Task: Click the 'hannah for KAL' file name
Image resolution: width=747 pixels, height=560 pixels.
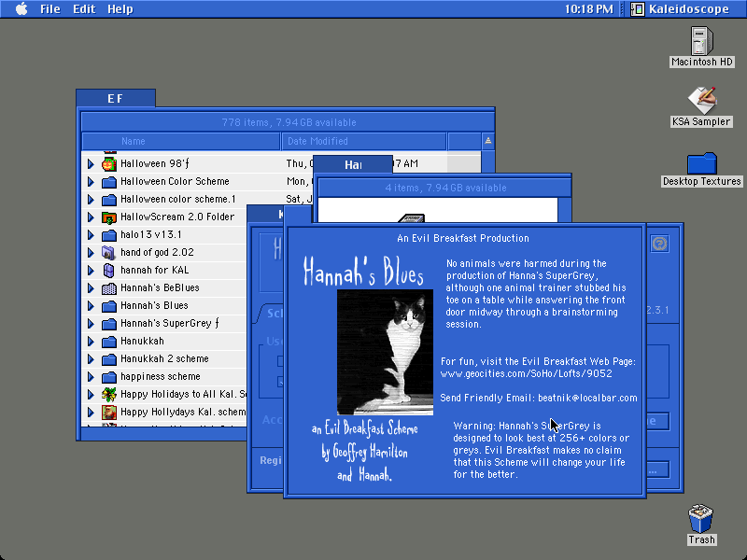Action: 154,271
